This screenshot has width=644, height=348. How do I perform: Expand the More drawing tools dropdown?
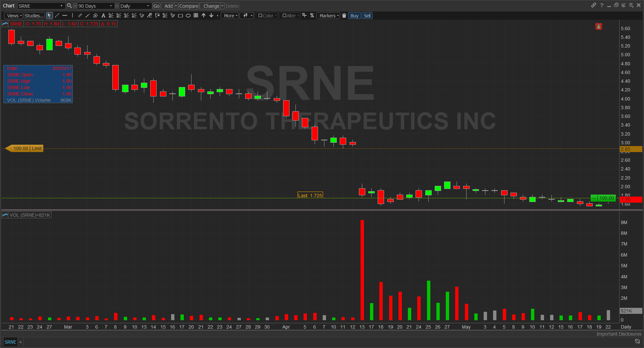pos(229,15)
